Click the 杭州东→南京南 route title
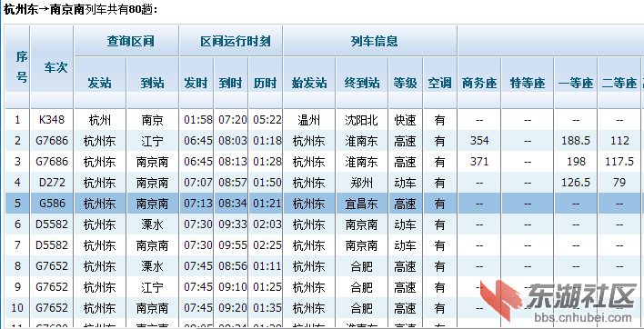 click(x=44, y=10)
